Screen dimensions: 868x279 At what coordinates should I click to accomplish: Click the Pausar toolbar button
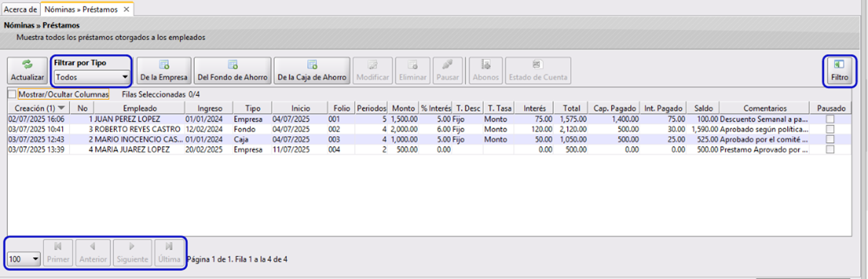coord(448,71)
